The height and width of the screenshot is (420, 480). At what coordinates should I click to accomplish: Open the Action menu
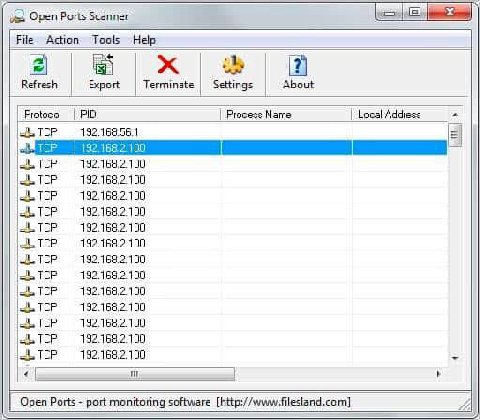click(x=62, y=40)
